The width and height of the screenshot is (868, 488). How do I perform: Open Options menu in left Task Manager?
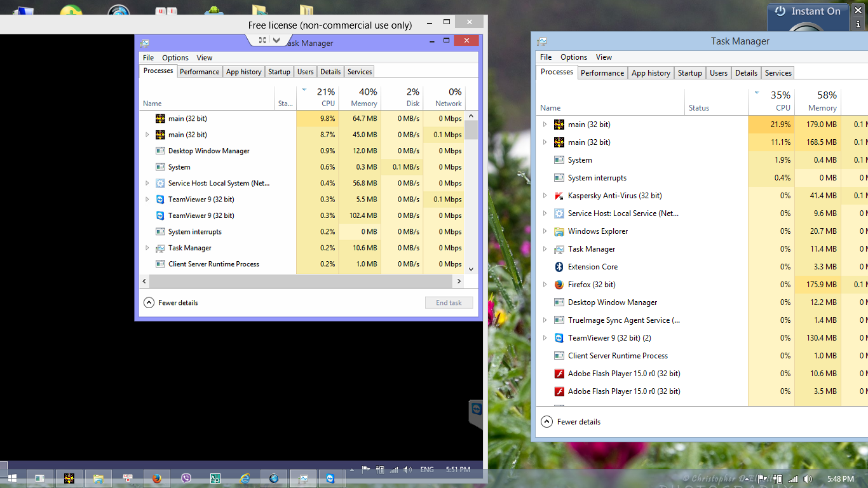[175, 58]
